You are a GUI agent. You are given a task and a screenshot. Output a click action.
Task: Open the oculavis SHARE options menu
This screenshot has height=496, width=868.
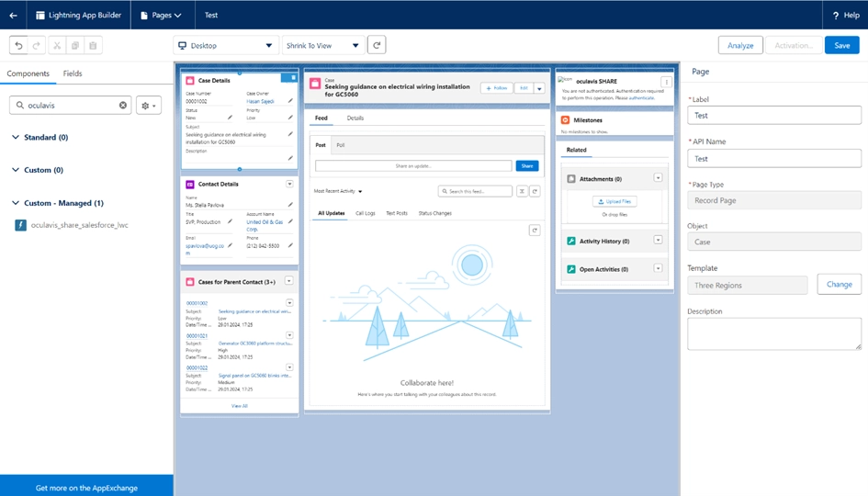(667, 82)
